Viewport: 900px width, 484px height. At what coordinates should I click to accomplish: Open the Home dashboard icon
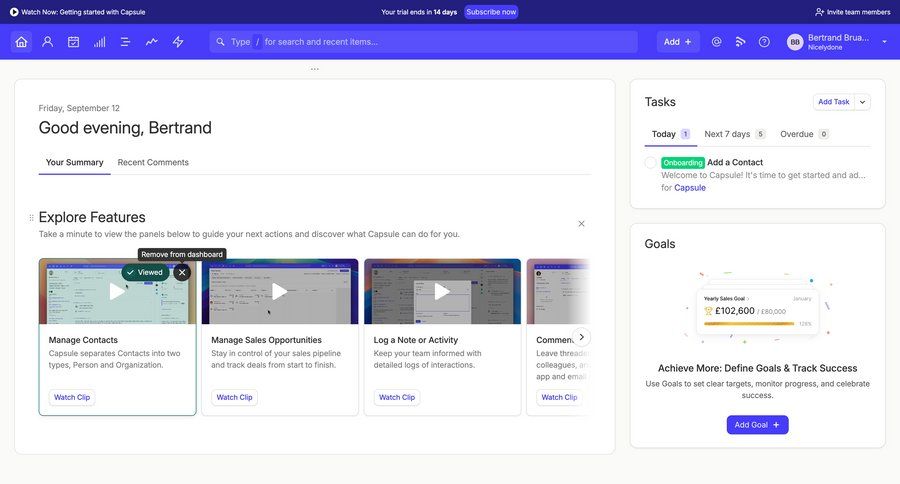coord(21,42)
